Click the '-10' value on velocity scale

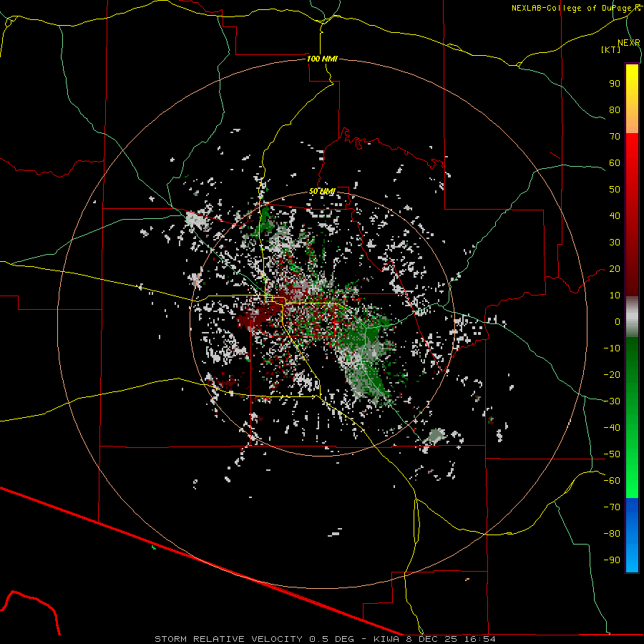tap(612, 348)
